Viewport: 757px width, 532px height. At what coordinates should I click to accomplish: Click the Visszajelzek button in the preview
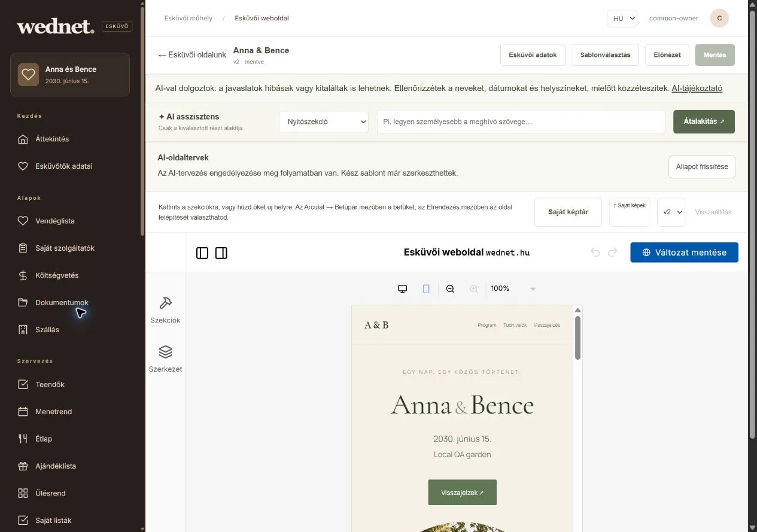pyautogui.click(x=462, y=493)
